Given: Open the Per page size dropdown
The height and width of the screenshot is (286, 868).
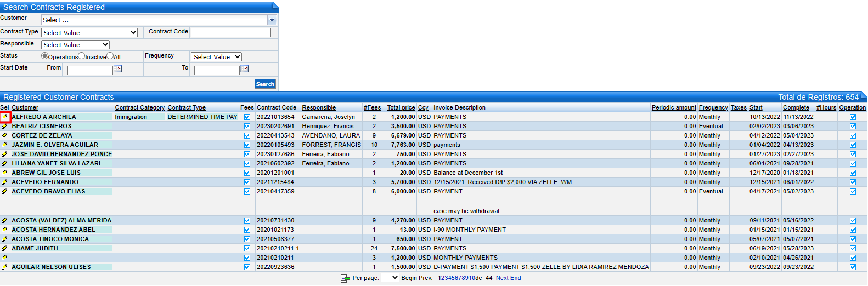Looking at the screenshot, I should [x=390, y=278].
